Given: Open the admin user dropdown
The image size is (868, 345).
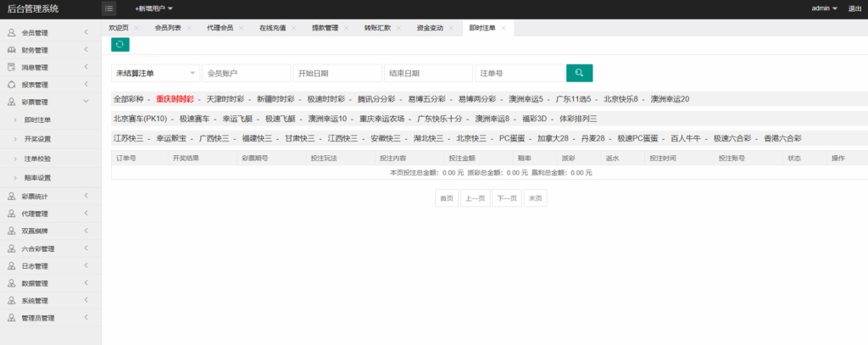Looking at the screenshot, I should pyautogui.click(x=824, y=8).
